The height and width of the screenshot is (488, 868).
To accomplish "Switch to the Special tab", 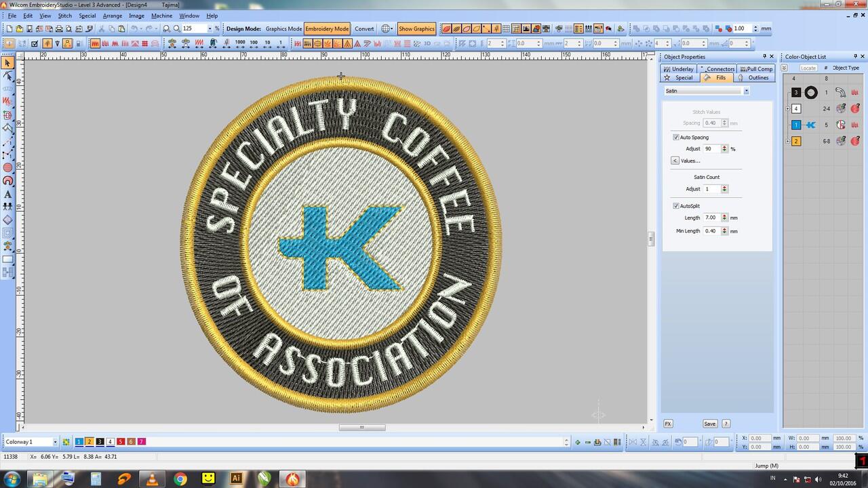I will (x=680, y=77).
